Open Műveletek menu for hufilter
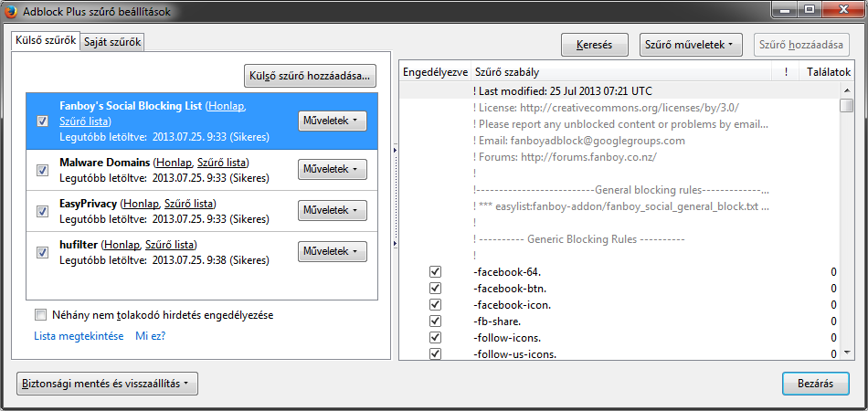Image resolution: width=868 pixels, height=411 pixels. 333,252
